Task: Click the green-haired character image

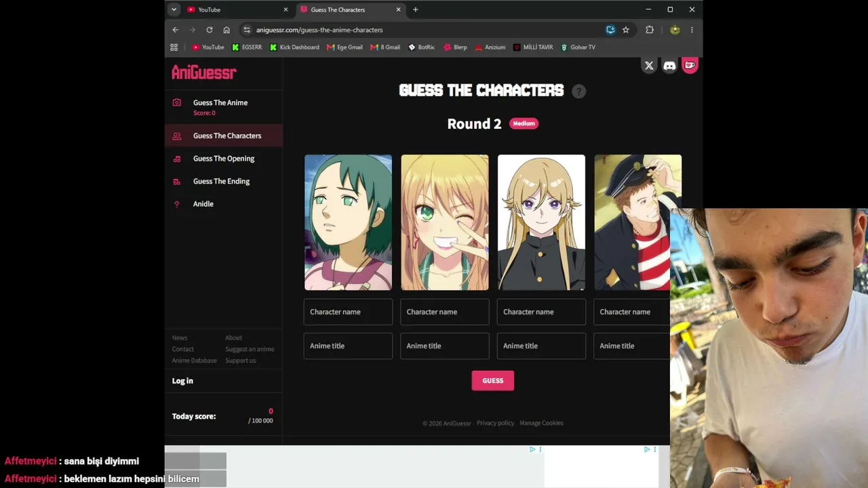Action: click(x=348, y=222)
